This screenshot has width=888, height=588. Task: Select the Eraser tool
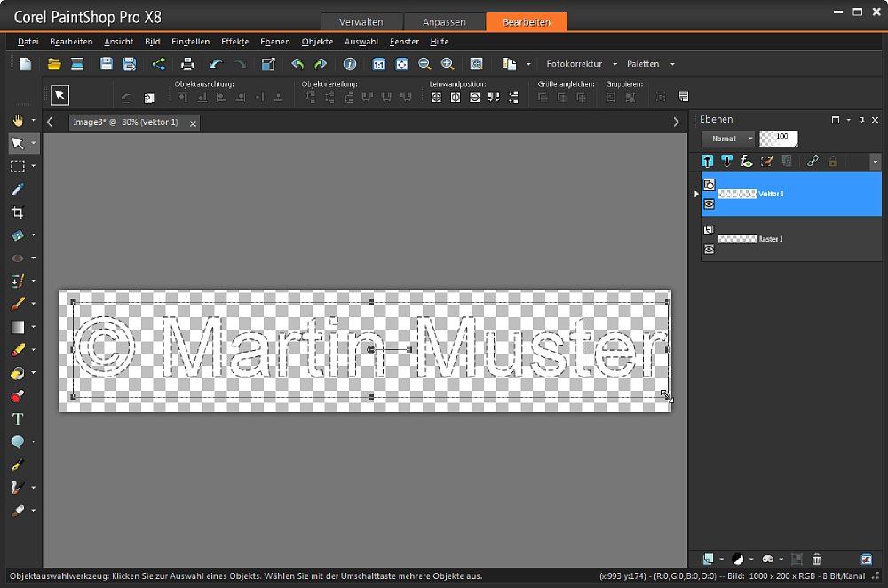tap(18, 350)
